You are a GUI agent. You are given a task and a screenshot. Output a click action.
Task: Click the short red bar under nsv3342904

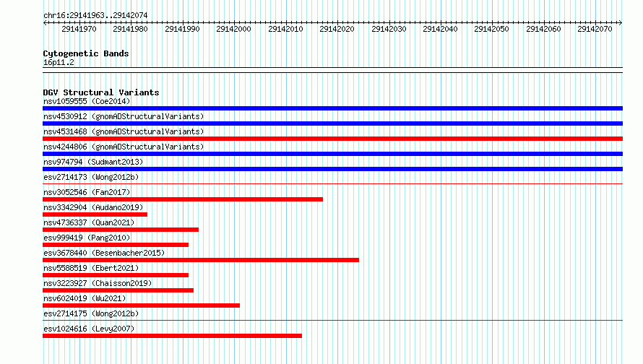[95, 214]
